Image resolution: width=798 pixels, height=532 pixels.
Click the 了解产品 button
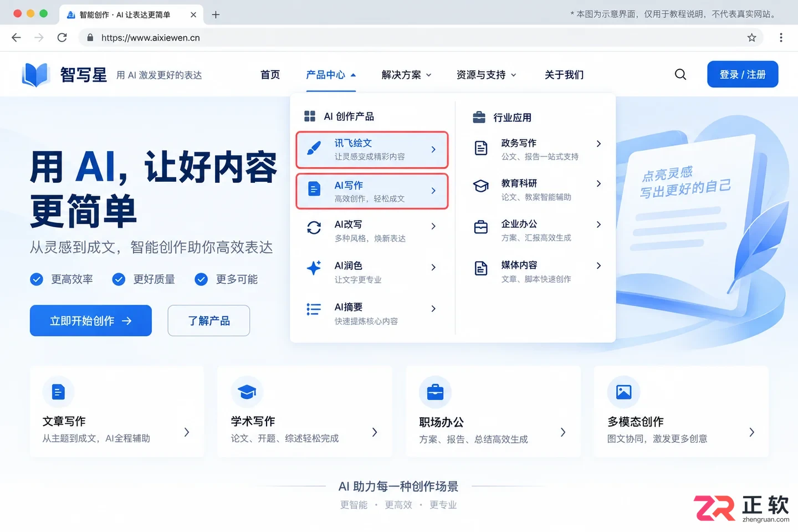[x=209, y=320]
